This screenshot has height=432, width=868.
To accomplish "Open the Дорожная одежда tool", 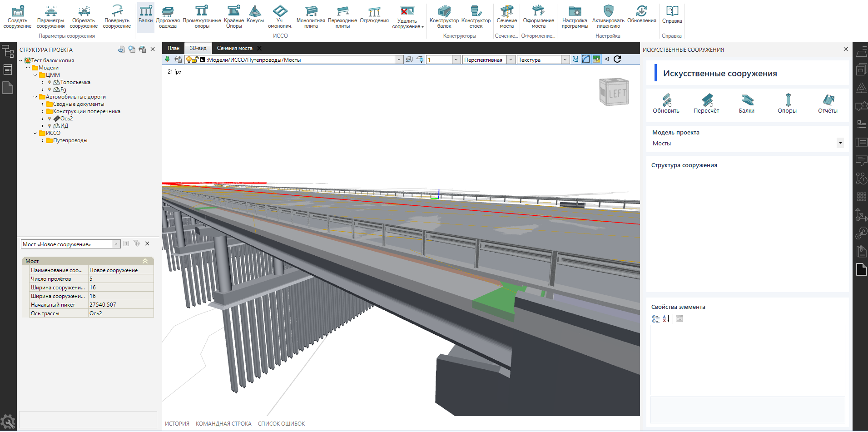I will [x=168, y=17].
